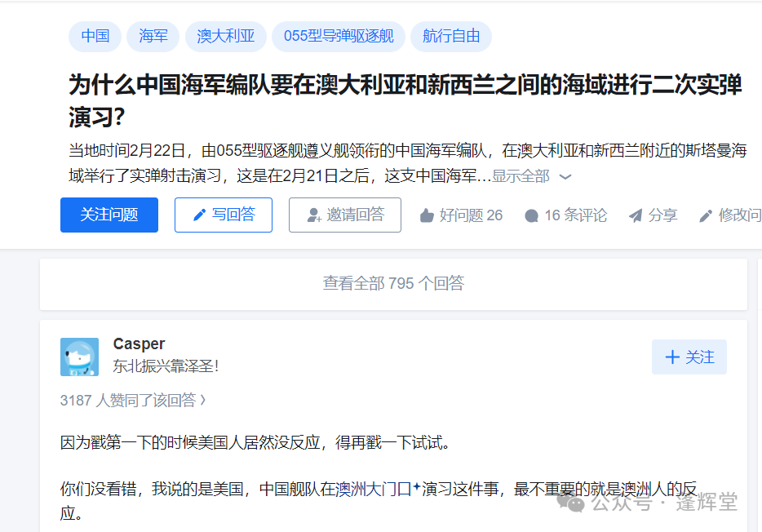Image resolution: width=762 pixels, height=532 pixels.
Task: Click the pencil icon in 写回答 button
Action: 199,215
